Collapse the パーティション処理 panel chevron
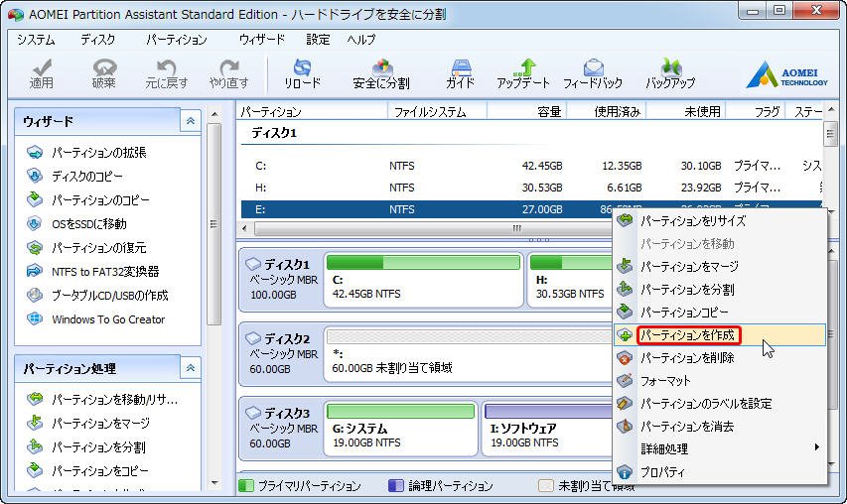847x504 pixels. [x=190, y=368]
